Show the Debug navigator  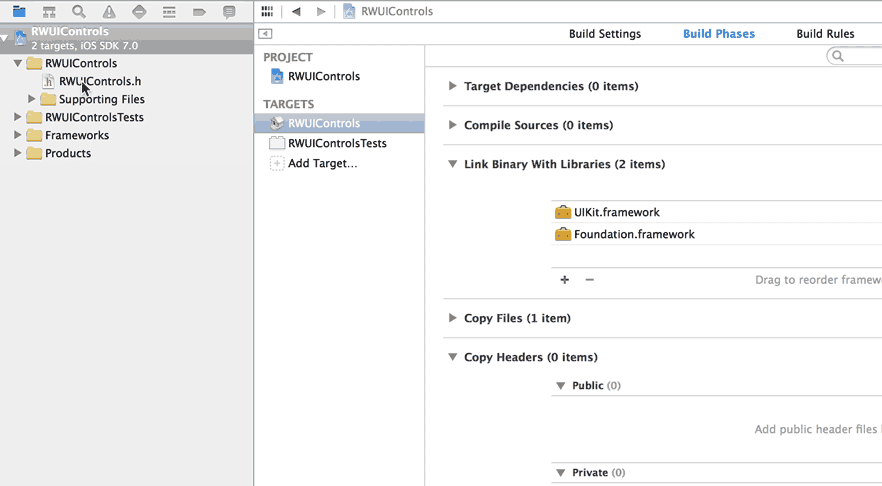(x=169, y=11)
